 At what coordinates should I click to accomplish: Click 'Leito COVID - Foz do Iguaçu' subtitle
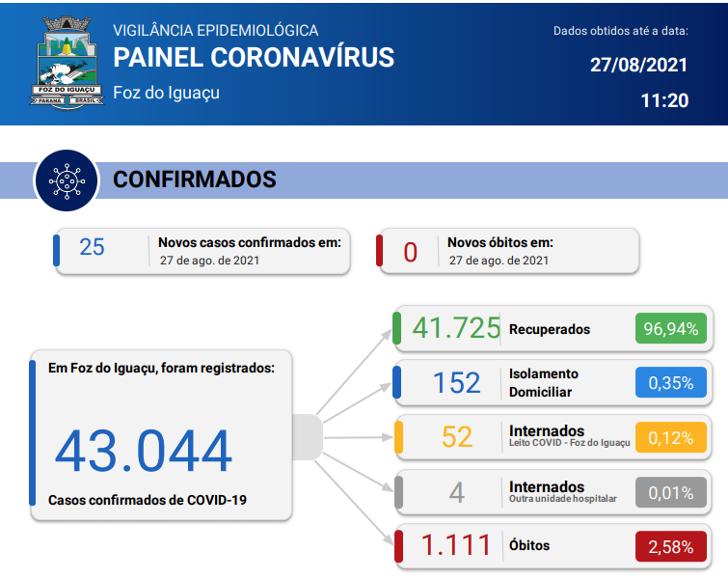[x=569, y=443]
